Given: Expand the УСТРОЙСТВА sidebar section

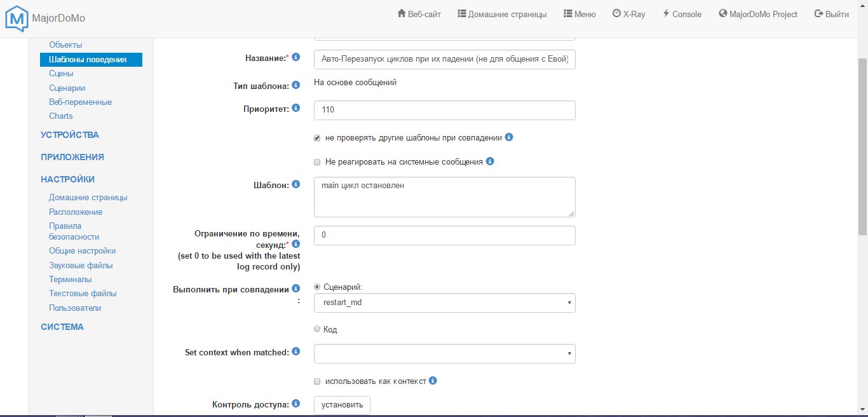Looking at the screenshot, I should (x=70, y=135).
